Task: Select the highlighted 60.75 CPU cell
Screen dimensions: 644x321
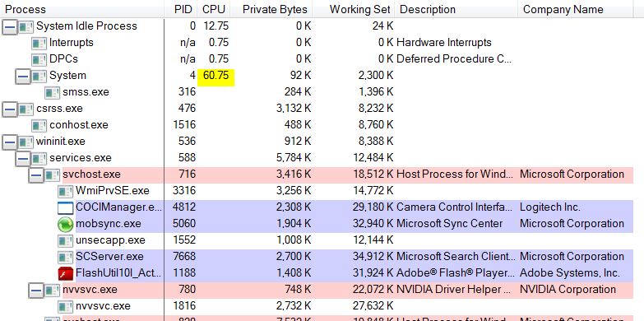Action: pos(216,76)
